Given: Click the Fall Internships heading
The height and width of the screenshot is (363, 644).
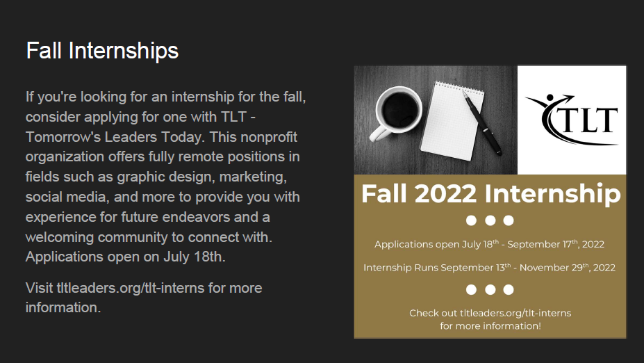Looking at the screenshot, I should click(102, 51).
